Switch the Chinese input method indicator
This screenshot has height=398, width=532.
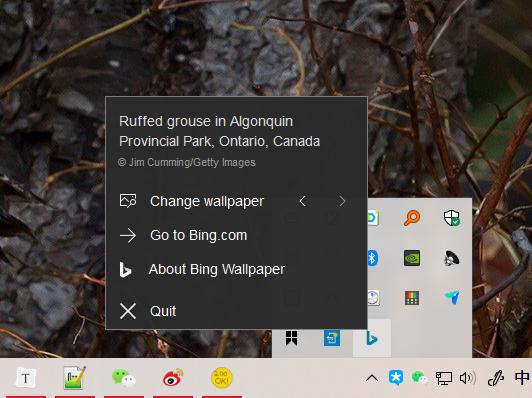pos(522,377)
